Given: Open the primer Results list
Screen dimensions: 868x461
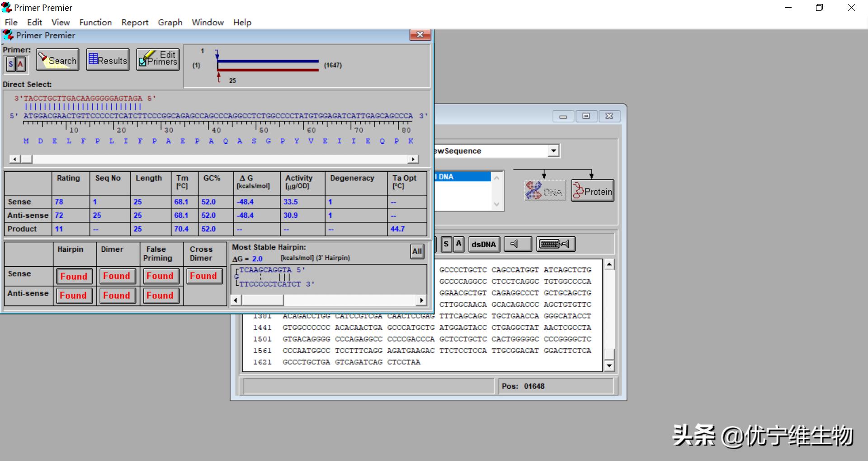Looking at the screenshot, I should (108, 60).
